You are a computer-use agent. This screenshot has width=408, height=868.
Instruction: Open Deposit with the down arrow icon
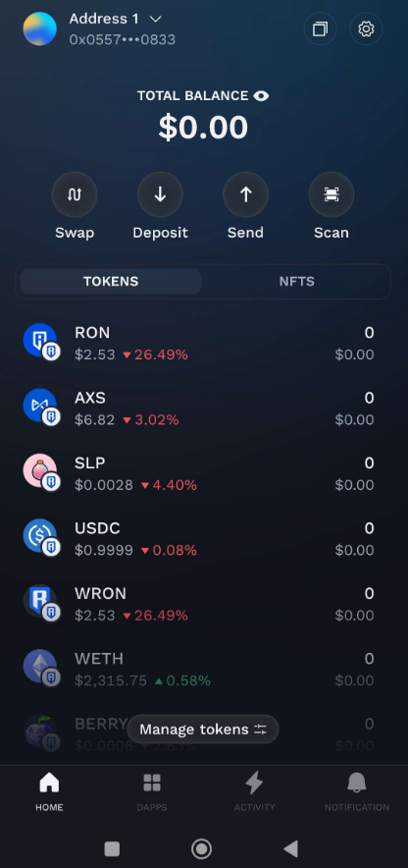click(160, 194)
